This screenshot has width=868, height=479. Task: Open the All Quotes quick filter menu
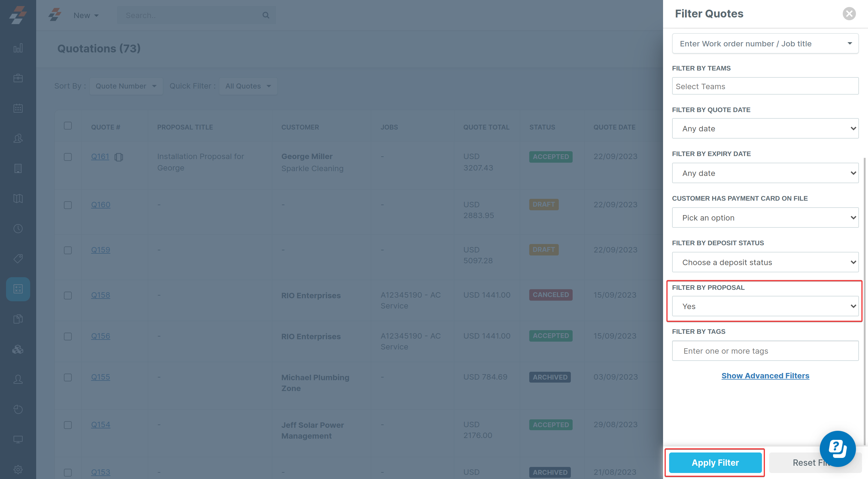pyautogui.click(x=248, y=86)
